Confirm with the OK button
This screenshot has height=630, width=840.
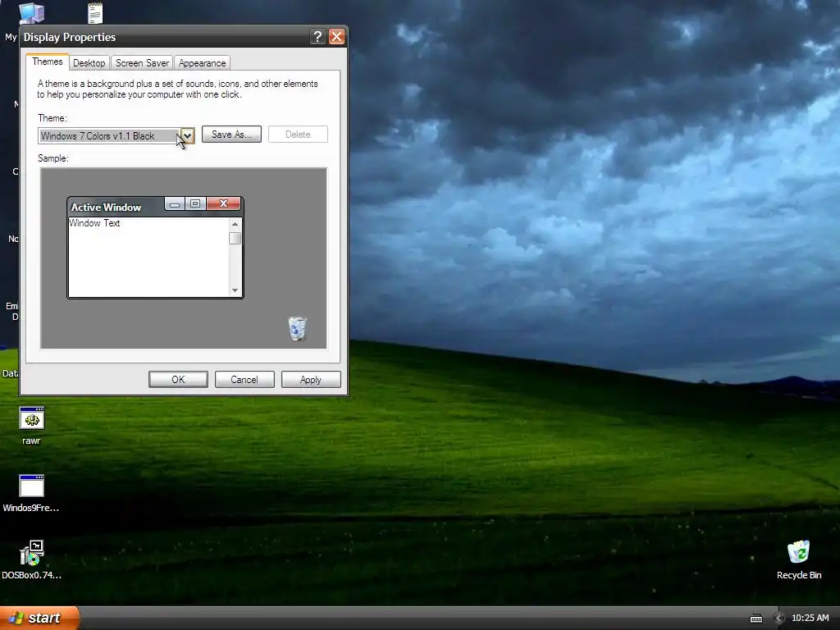[x=178, y=379]
